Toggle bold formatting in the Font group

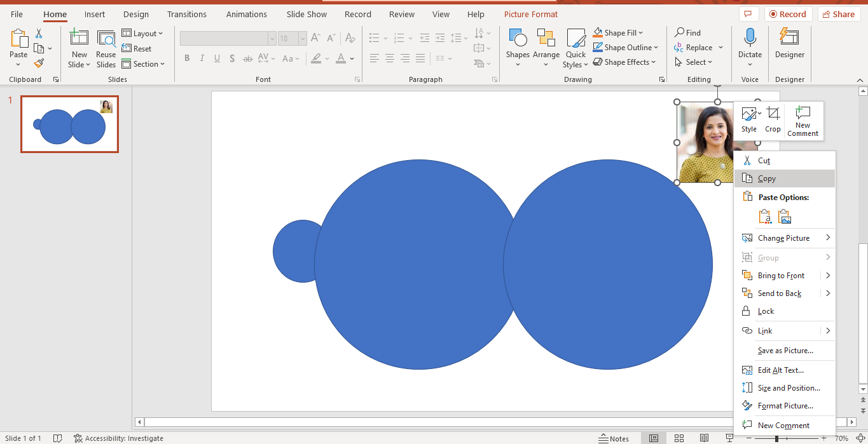coord(186,58)
